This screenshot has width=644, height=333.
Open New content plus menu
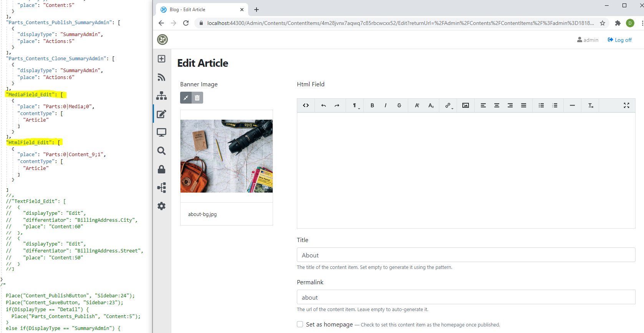click(x=162, y=59)
